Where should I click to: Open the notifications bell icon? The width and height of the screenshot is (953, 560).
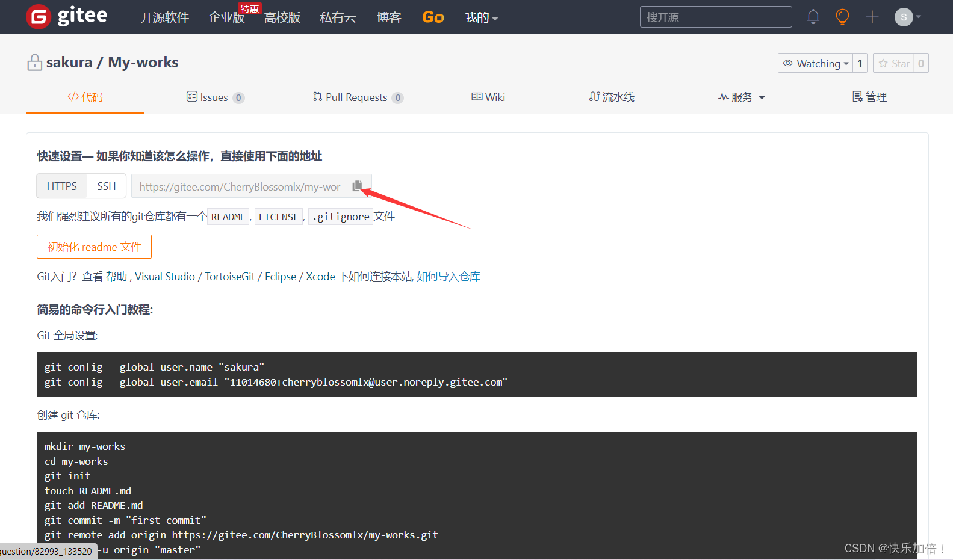pyautogui.click(x=813, y=17)
